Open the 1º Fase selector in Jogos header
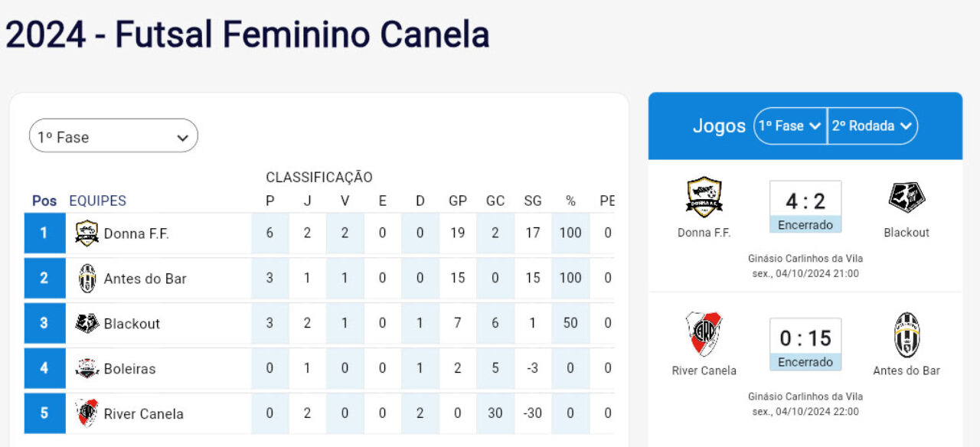This screenshot has height=447, width=980. coord(790,126)
